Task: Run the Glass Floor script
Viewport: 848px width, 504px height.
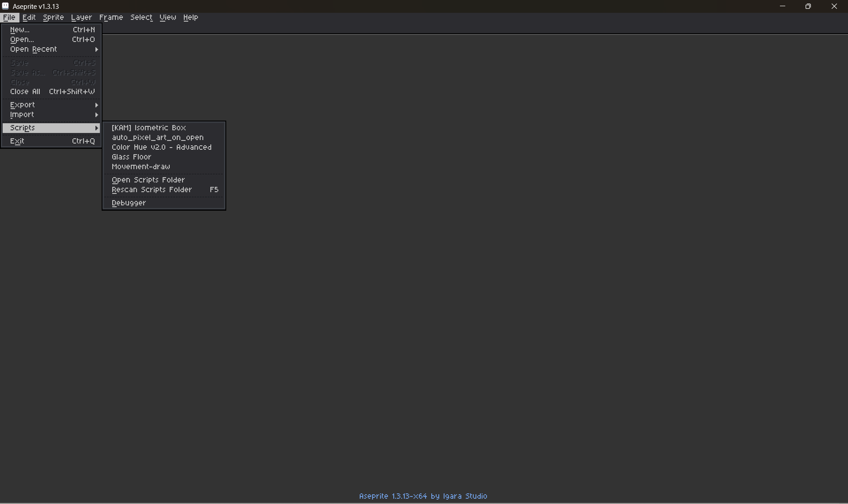Action: coord(164,157)
